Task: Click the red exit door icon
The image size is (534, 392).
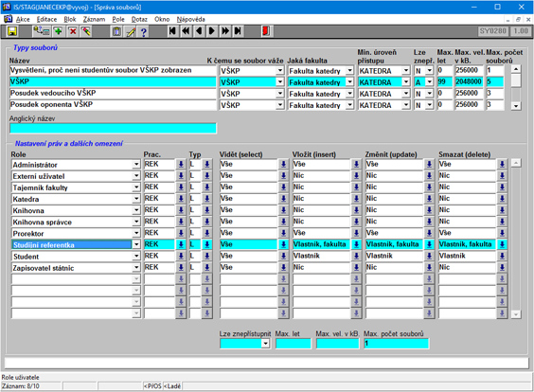Action: pyautogui.click(x=266, y=31)
